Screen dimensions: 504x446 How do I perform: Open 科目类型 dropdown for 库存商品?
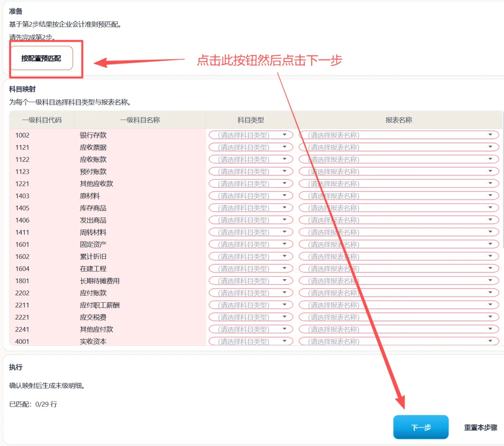click(x=251, y=208)
